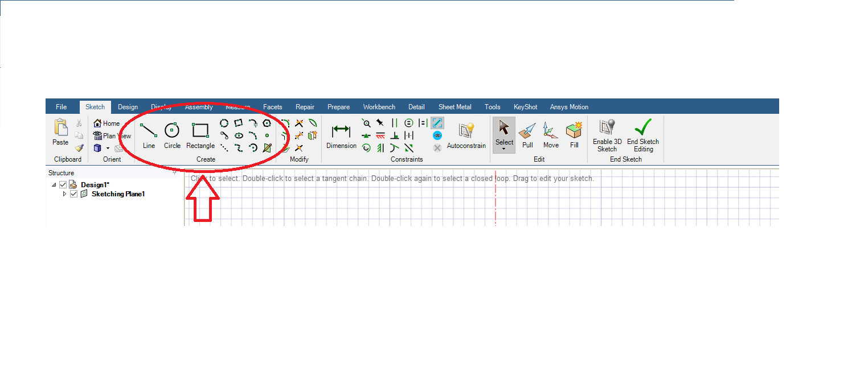Click End Sketch Editing

pos(642,135)
